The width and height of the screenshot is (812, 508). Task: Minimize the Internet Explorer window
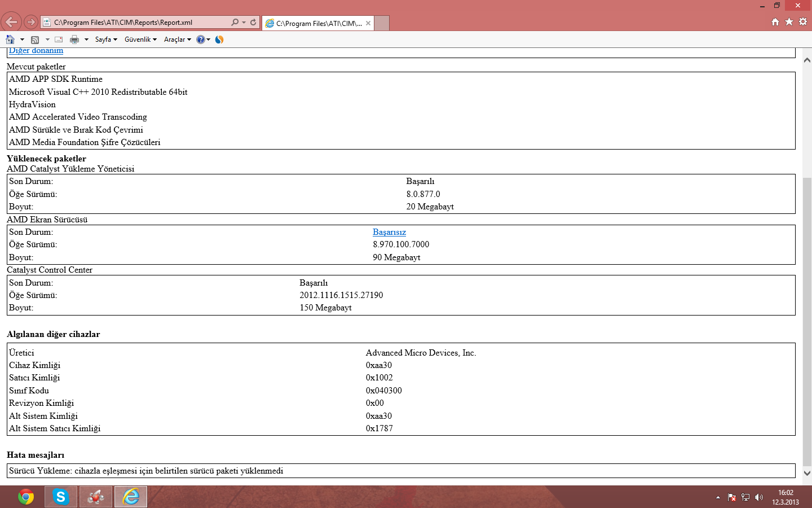click(x=762, y=6)
